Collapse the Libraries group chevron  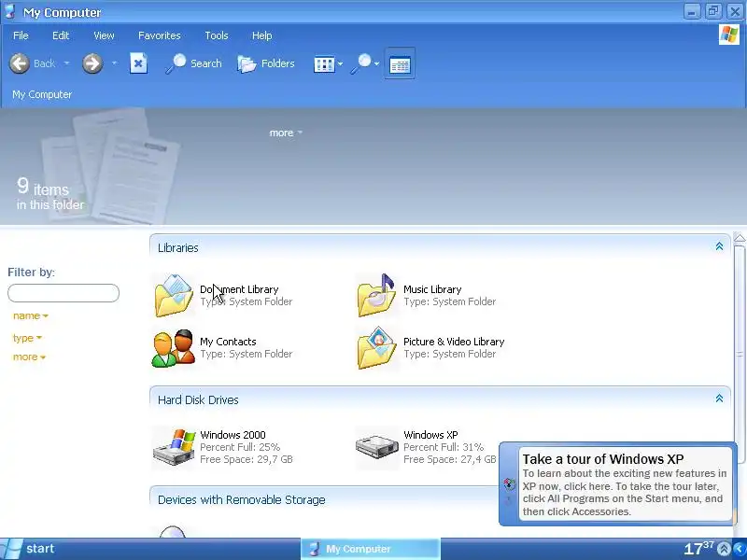719,246
